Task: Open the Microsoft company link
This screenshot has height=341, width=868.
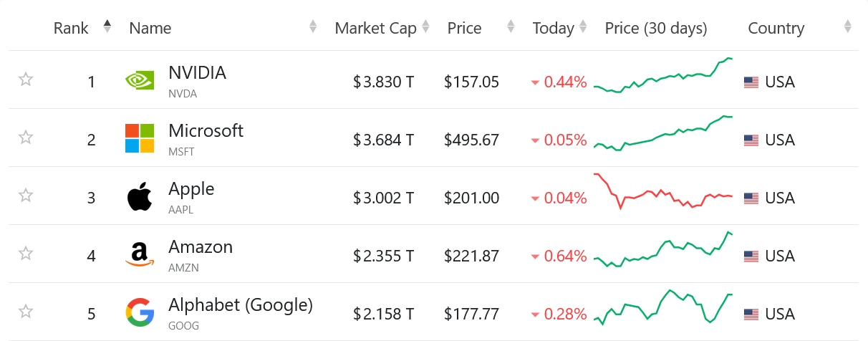Action: click(206, 131)
